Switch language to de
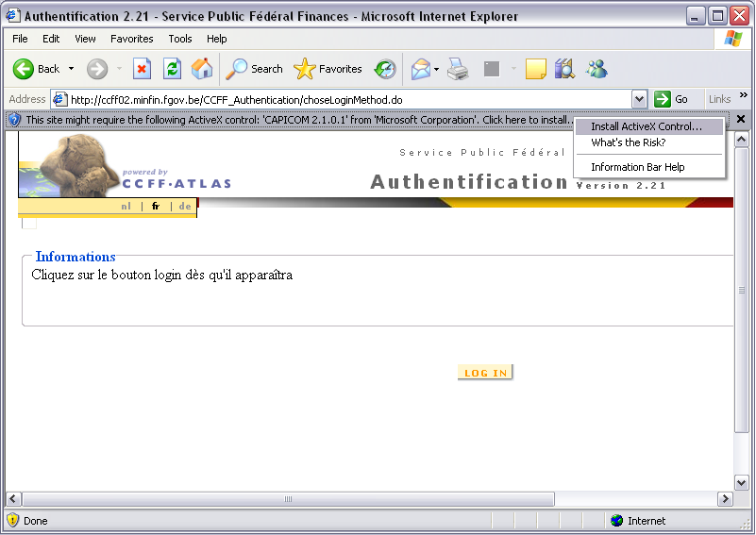This screenshot has height=535, width=756. 185,207
